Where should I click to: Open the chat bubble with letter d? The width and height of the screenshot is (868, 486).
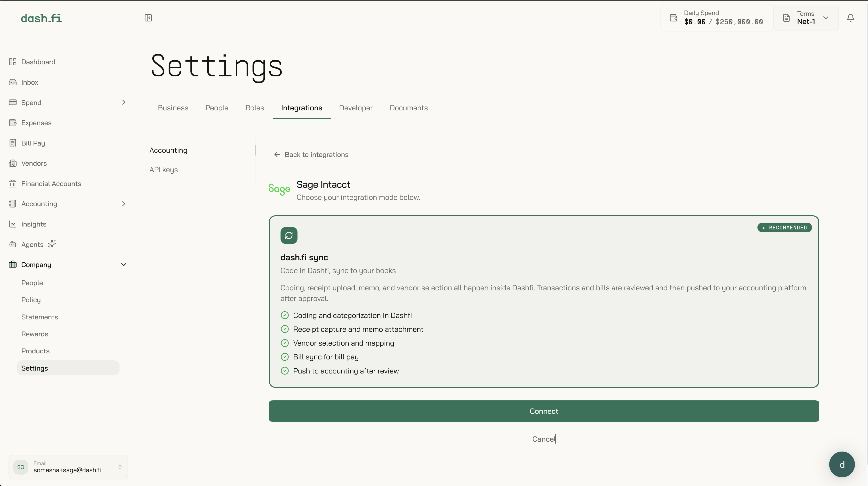tap(842, 464)
